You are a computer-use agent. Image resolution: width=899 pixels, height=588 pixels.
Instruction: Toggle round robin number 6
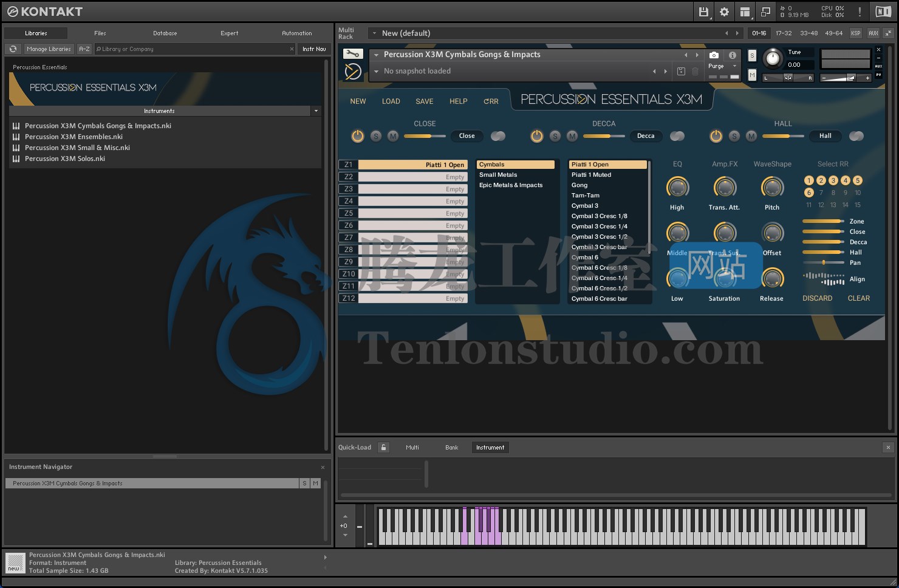click(809, 193)
